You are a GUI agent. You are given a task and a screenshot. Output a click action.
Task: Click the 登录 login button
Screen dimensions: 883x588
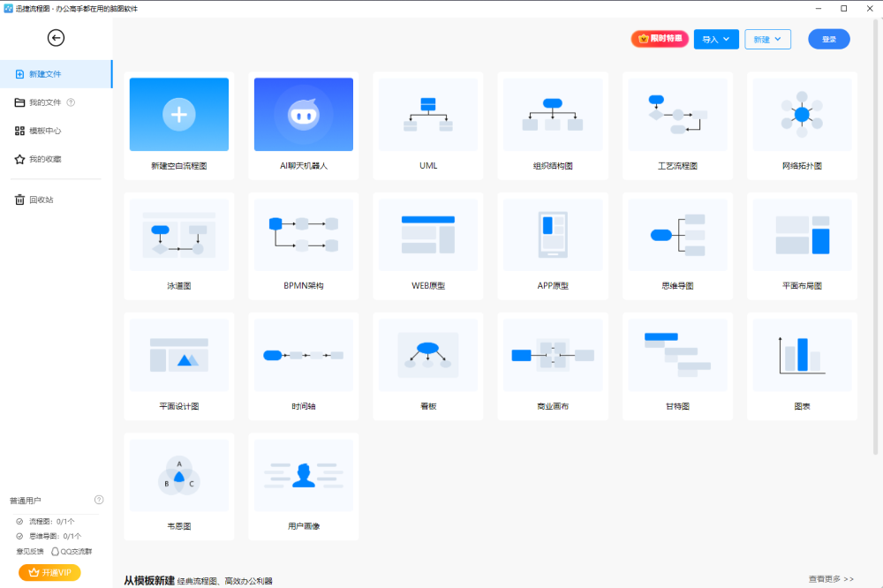pyautogui.click(x=829, y=40)
